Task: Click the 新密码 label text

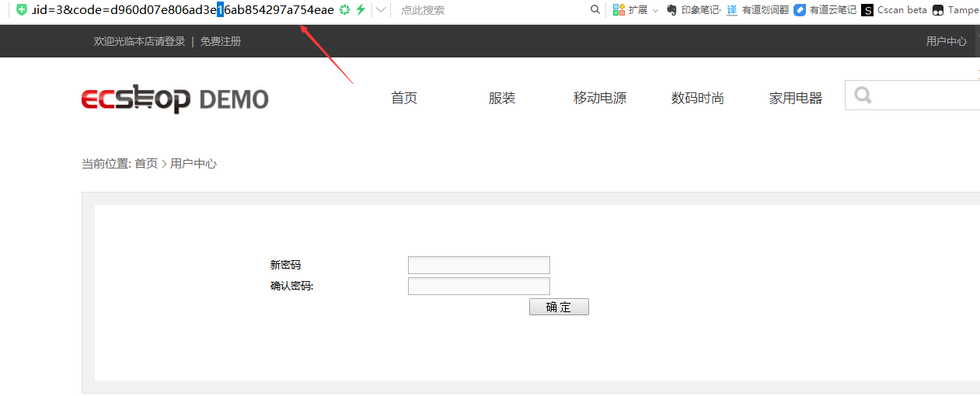Action: tap(285, 265)
